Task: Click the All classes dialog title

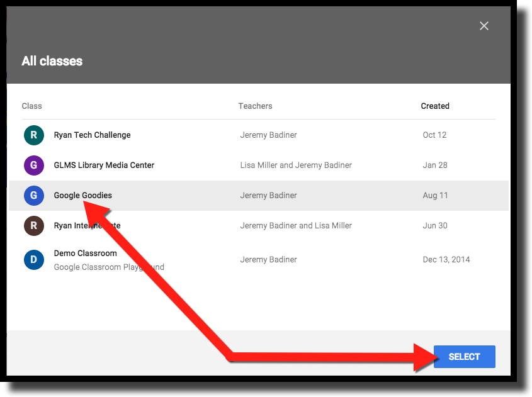Action: tap(52, 61)
